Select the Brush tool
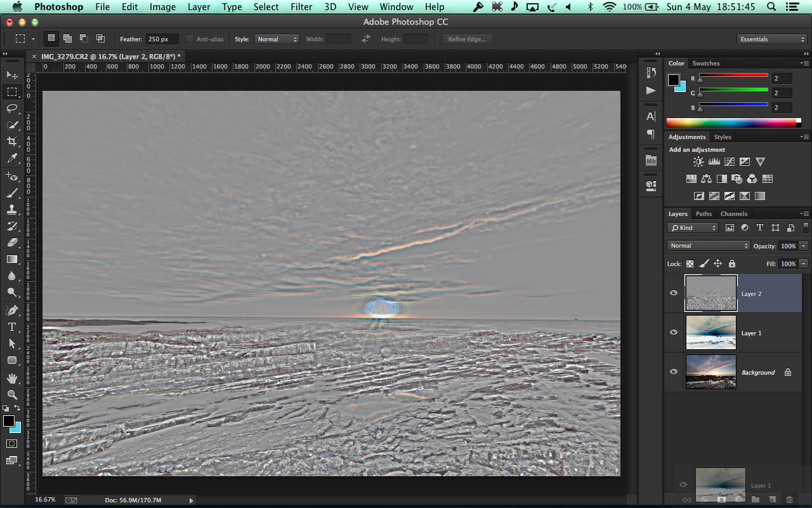812x508 pixels. 11,193
